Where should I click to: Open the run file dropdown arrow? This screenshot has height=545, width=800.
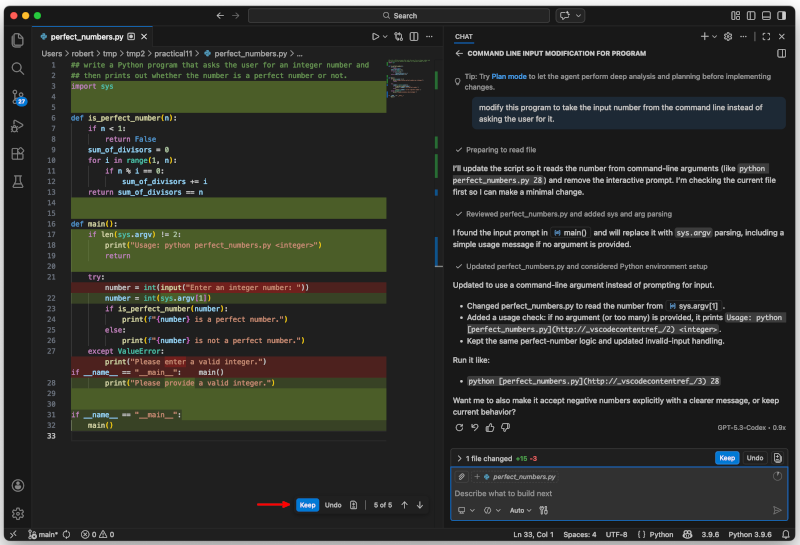[x=386, y=36]
